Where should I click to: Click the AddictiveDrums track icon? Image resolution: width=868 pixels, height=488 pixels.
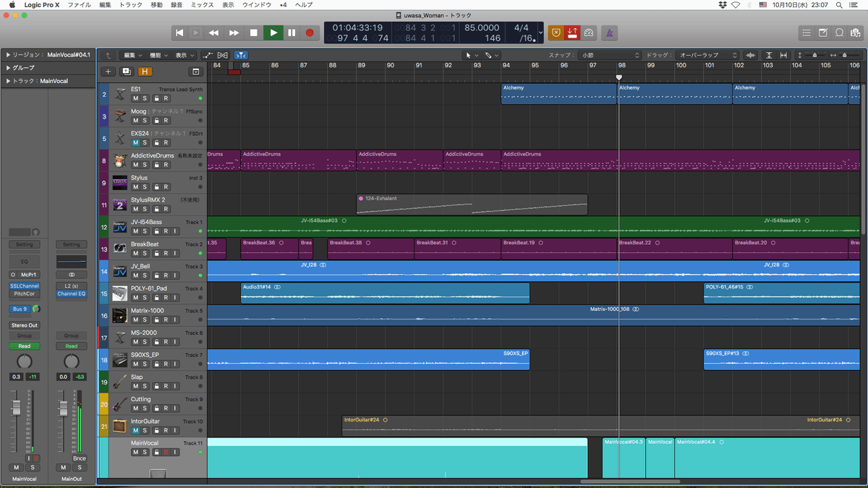(119, 160)
